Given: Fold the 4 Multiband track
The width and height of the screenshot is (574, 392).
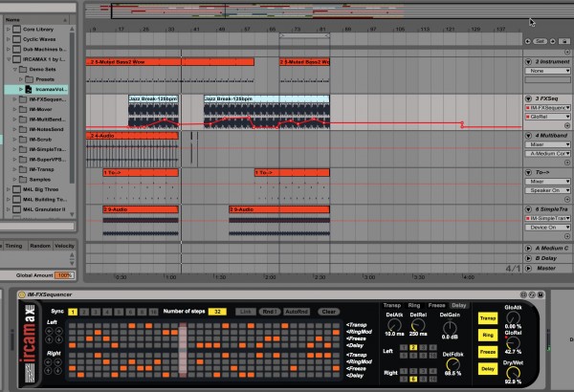Looking at the screenshot, I should [x=528, y=136].
